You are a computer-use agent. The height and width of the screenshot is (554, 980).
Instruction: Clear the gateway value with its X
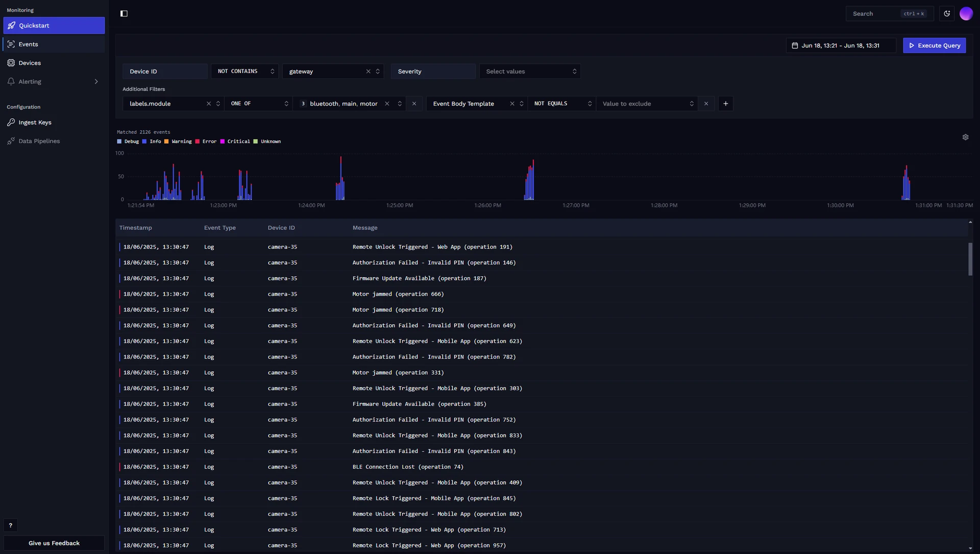(368, 71)
